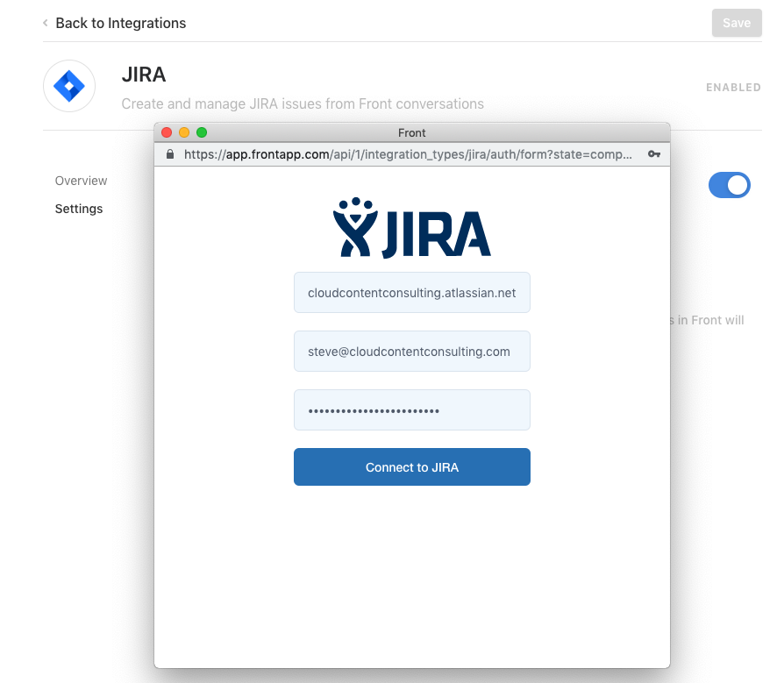This screenshot has height=683, width=784.
Task: Click the JIRA domain field cloudcontentconsulting.atlassian.net
Action: click(412, 293)
